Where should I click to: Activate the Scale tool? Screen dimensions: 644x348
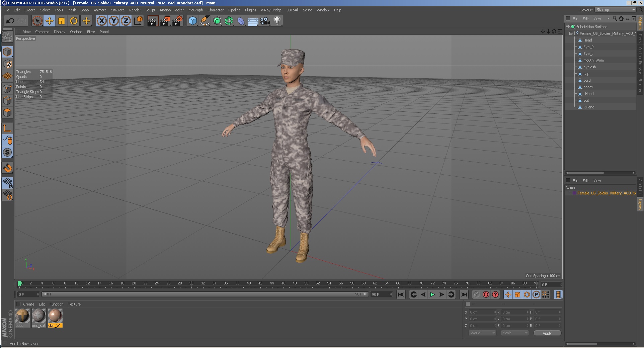coord(62,21)
